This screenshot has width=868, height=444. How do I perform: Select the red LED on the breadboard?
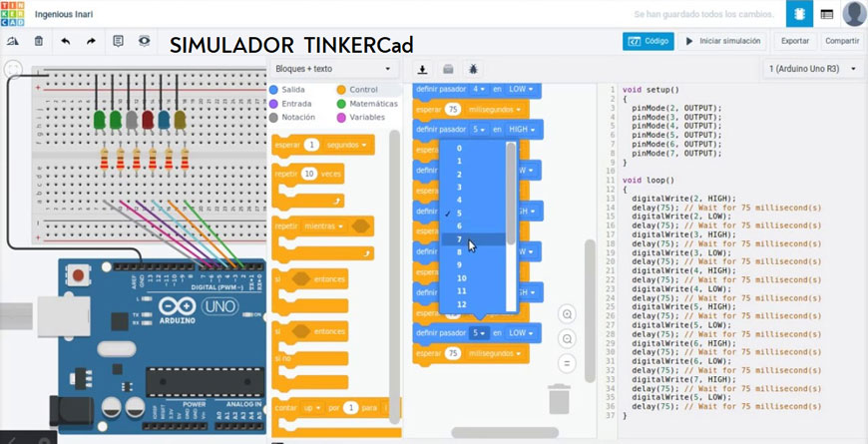pos(148,120)
